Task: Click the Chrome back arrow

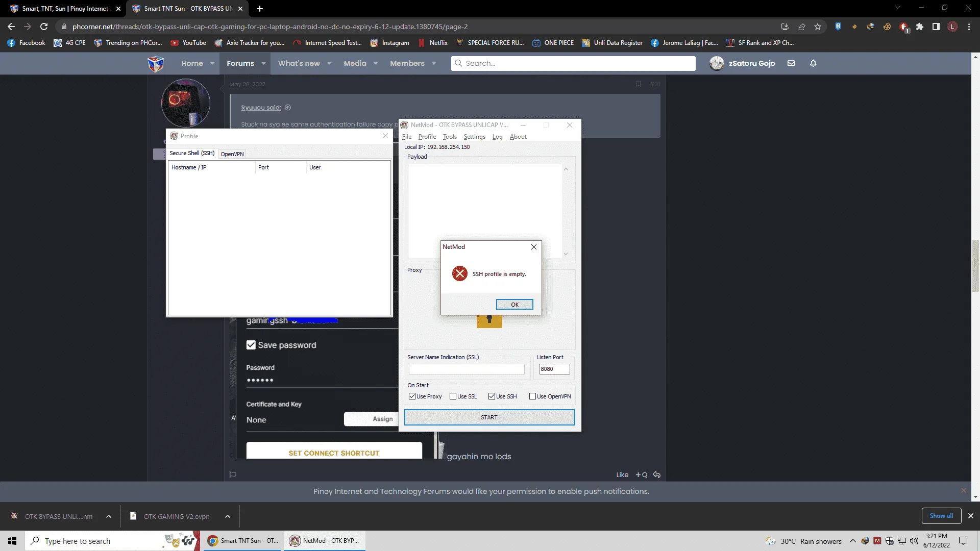Action: tap(11, 27)
